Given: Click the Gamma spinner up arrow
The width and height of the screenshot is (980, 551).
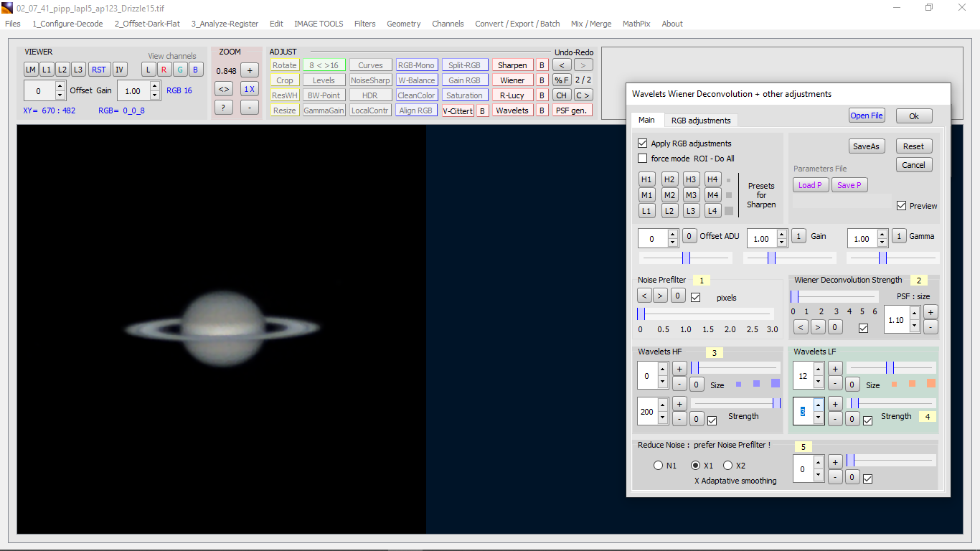Looking at the screenshot, I should [882, 234].
